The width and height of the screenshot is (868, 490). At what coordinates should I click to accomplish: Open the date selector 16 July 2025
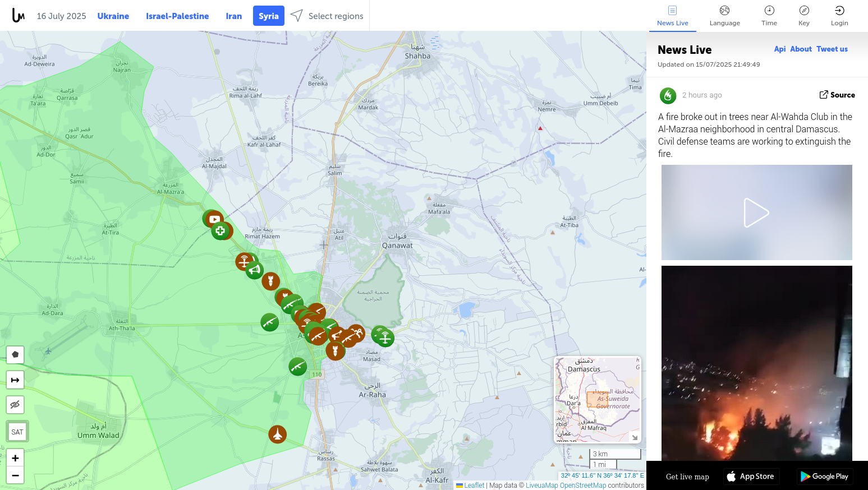coord(62,16)
